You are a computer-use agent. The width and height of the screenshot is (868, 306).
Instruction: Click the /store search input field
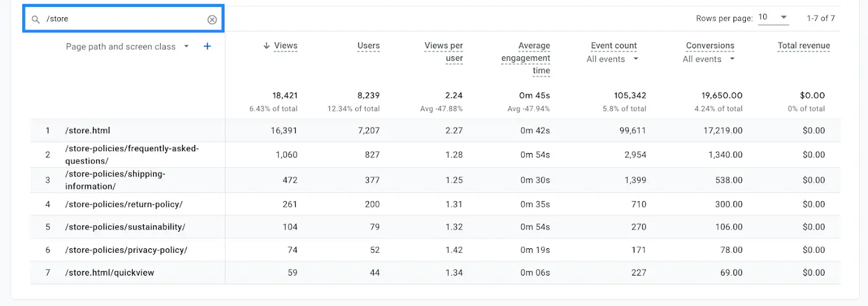tap(124, 19)
